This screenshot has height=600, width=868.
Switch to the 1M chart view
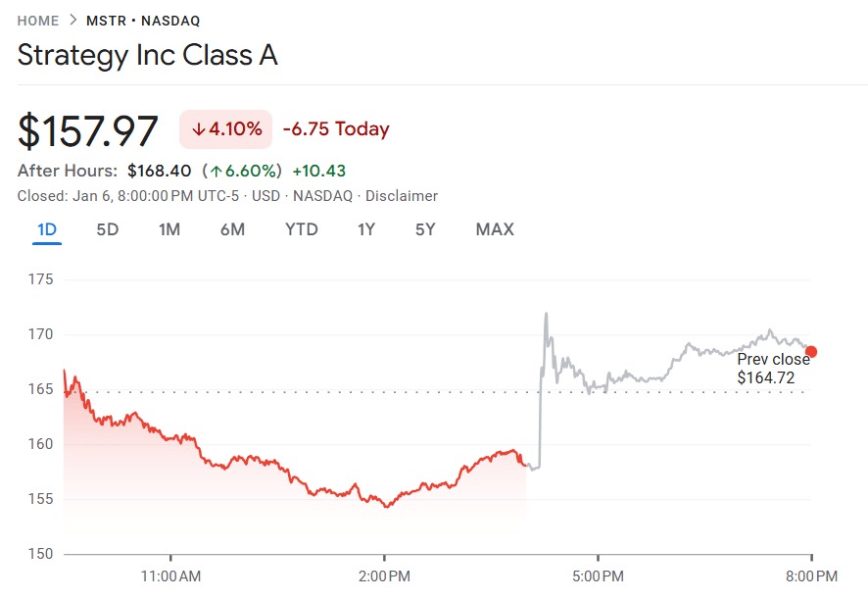168,228
